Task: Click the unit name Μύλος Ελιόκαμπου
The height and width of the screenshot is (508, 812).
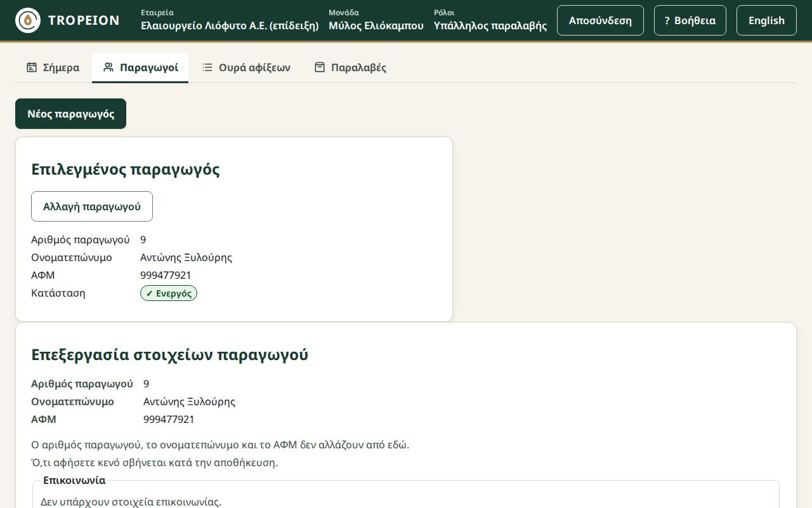Action: [x=376, y=25]
